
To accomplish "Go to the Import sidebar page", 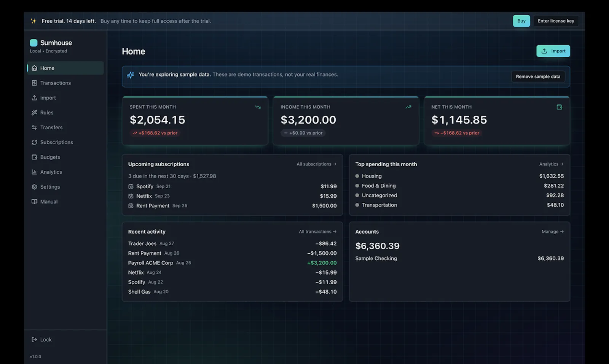I will [x=65, y=98].
